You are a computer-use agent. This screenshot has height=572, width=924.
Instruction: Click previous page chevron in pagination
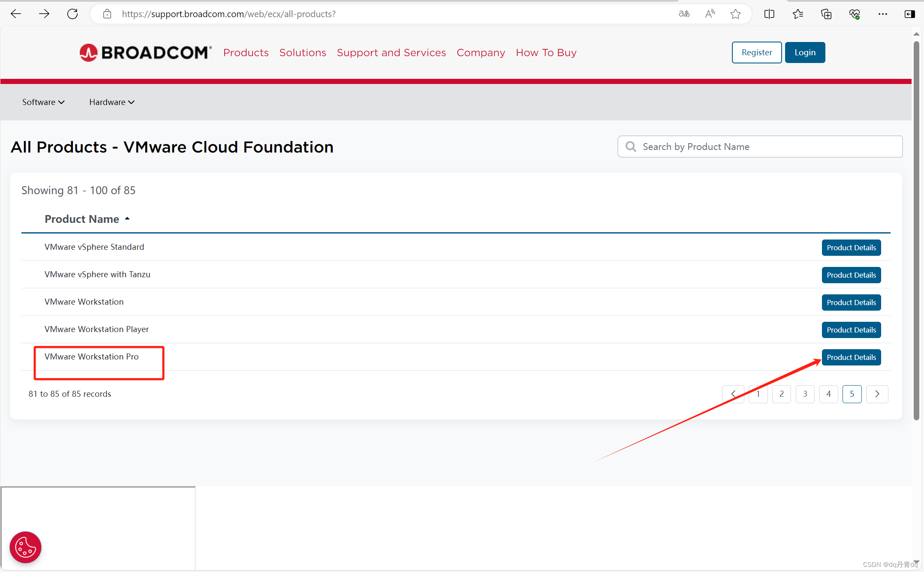[x=733, y=394]
